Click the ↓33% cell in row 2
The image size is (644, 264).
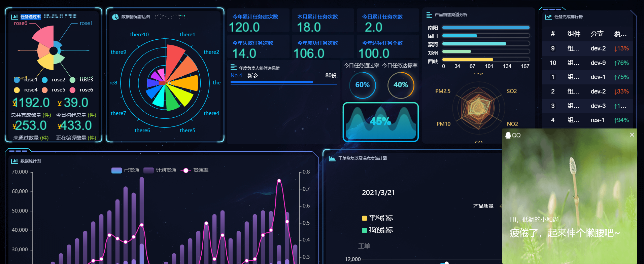click(x=621, y=91)
